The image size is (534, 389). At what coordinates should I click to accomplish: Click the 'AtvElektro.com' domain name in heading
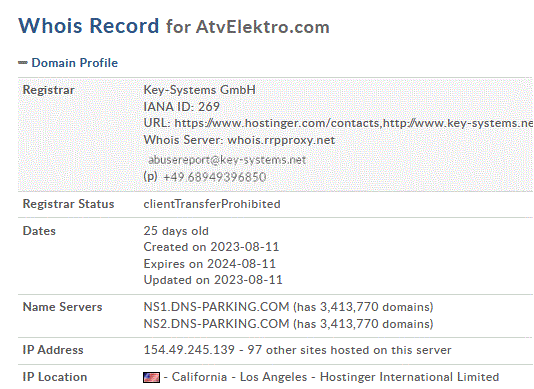coord(263,27)
